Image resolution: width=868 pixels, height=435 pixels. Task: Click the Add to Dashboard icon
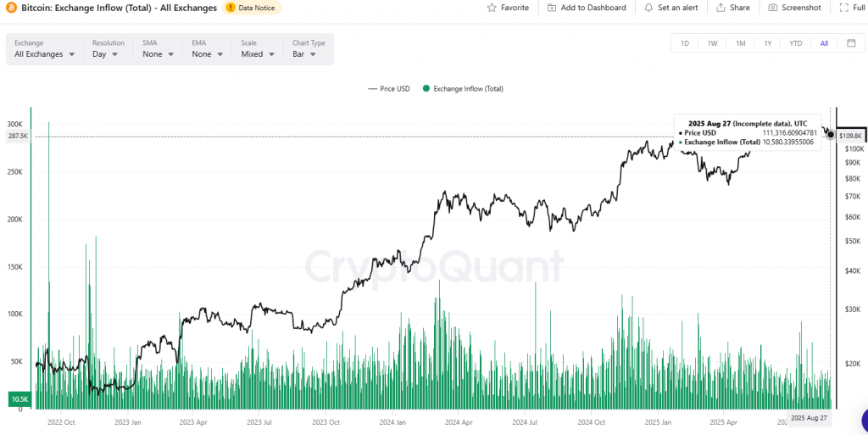(x=553, y=8)
